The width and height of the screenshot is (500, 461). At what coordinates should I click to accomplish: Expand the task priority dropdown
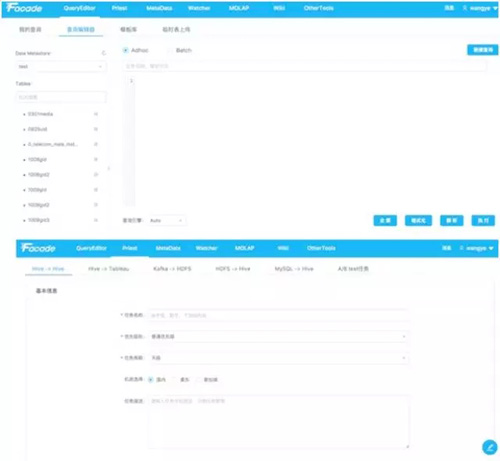(x=278, y=336)
